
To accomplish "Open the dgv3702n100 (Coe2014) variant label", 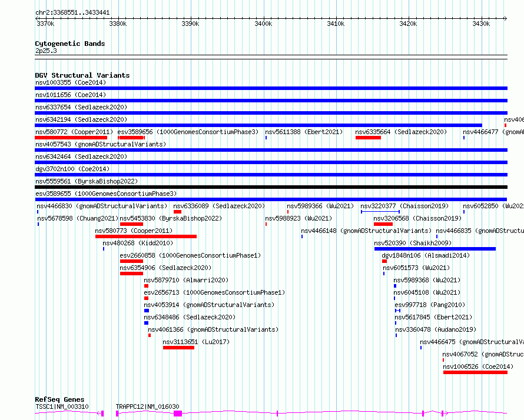I will [x=70, y=169].
